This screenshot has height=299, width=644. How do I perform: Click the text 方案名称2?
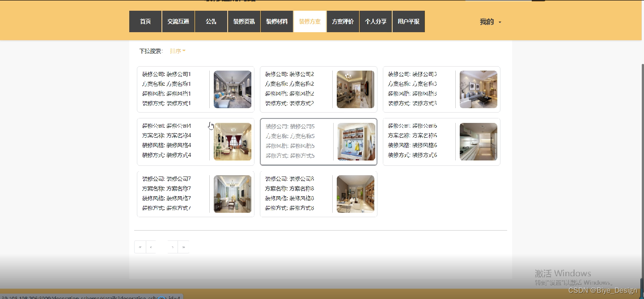(x=302, y=84)
